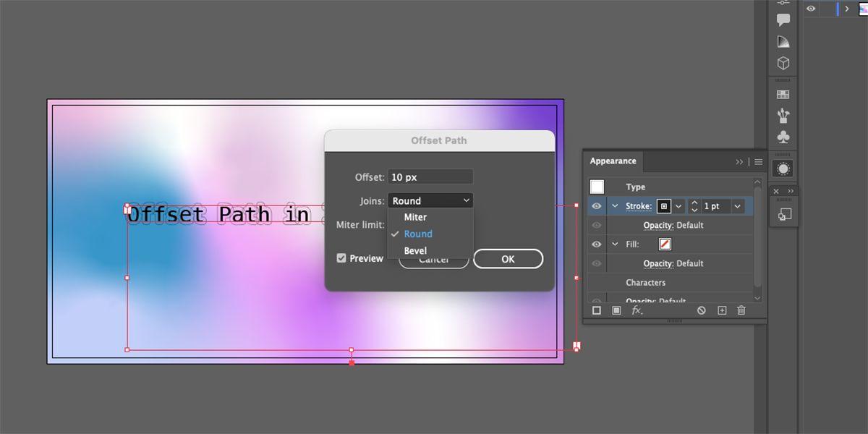
Task: Open the Joins dropdown showing Round
Action: coord(430,200)
